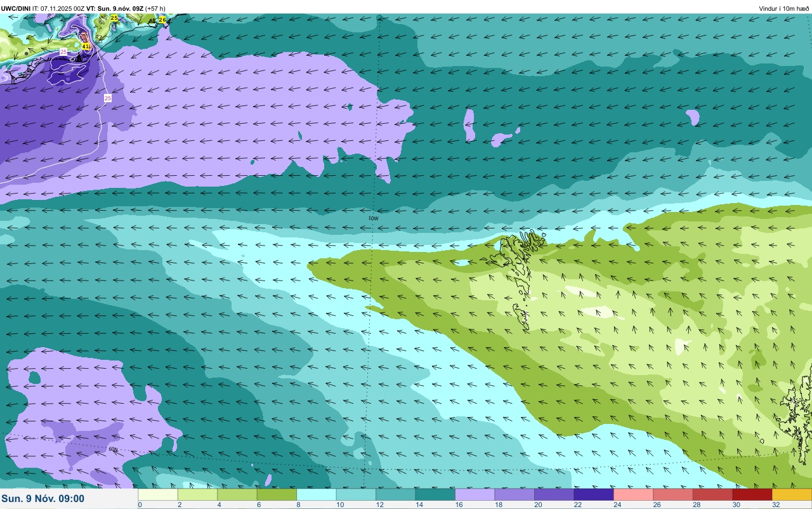Click legend scale value 4
The width and height of the screenshot is (812, 509).
click(219, 505)
